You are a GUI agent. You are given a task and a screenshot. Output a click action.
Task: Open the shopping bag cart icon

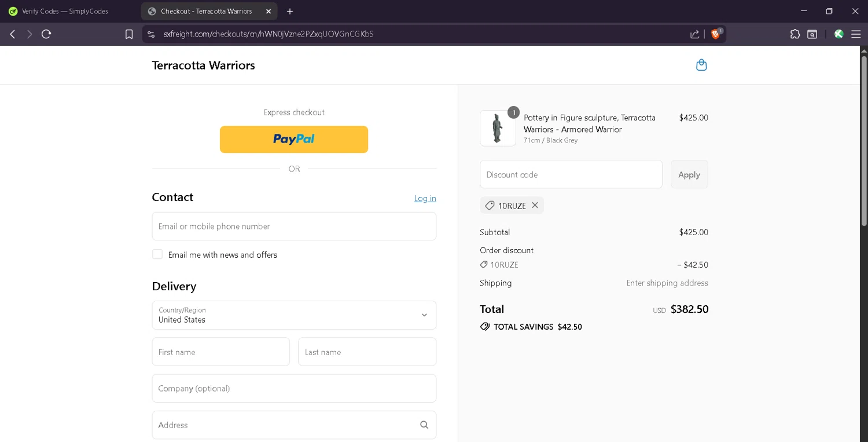click(x=701, y=65)
